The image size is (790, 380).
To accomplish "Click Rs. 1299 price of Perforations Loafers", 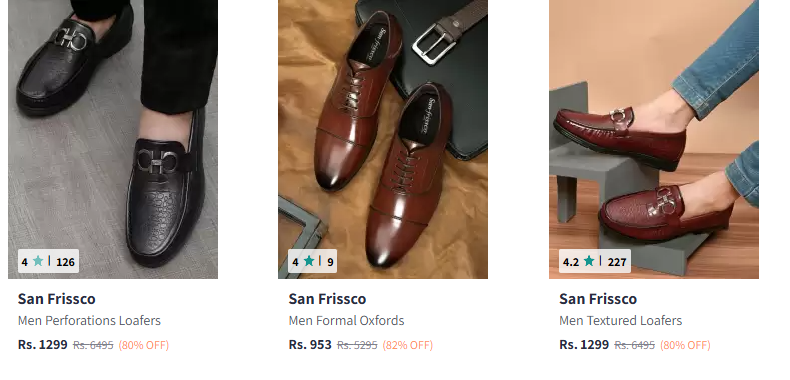I will click(42, 345).
